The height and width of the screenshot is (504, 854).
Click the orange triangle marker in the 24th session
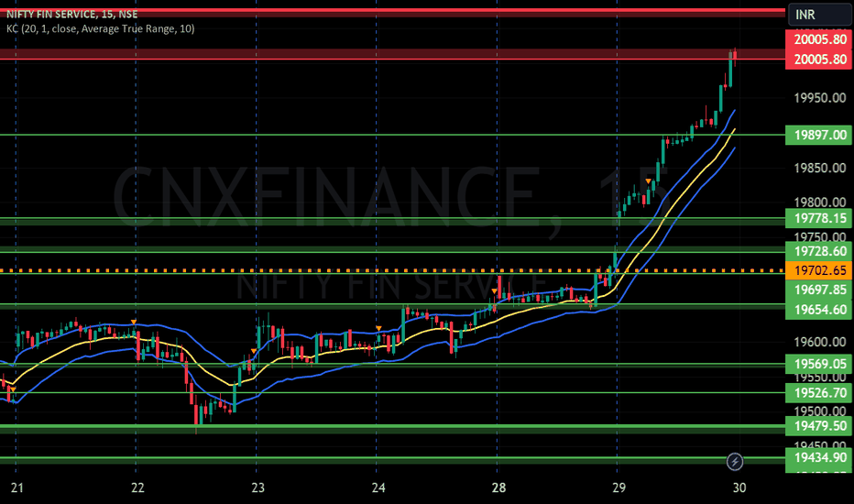[x=378, y=328]
